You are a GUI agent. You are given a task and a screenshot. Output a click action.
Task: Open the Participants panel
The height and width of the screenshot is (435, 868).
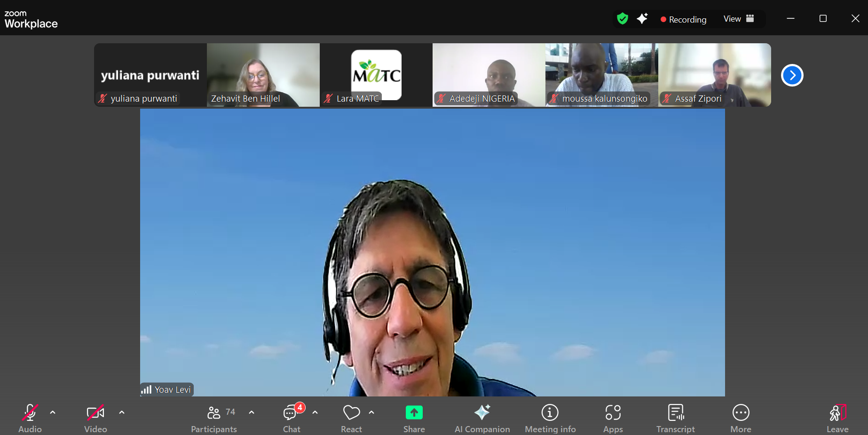coord(214,418)
